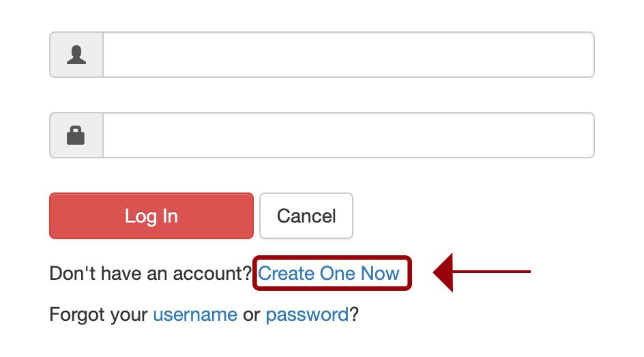The width and height of the screenshot is (644, 357).
Task: Follow the forgot password link
Action: tap(307, 315)
